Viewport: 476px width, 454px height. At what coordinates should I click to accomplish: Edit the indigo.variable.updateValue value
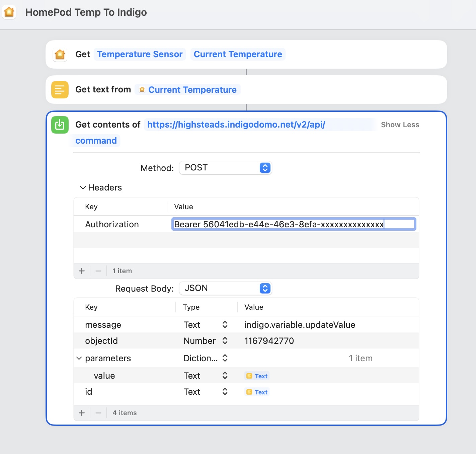tap(300, 325)
